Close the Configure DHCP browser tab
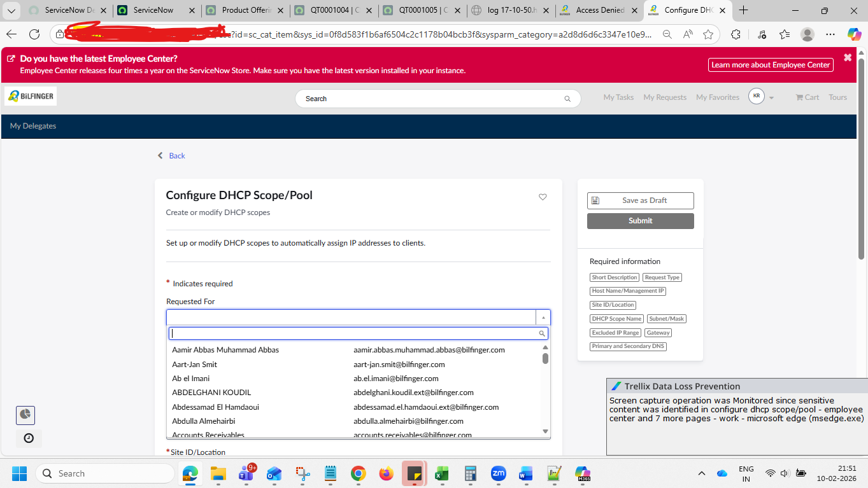Viewport: 868px width, 488px height. click(723, 10)
